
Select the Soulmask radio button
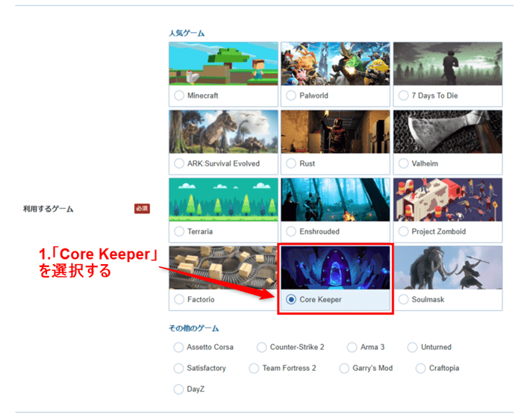pyautogui.click(x=403, y=299)
